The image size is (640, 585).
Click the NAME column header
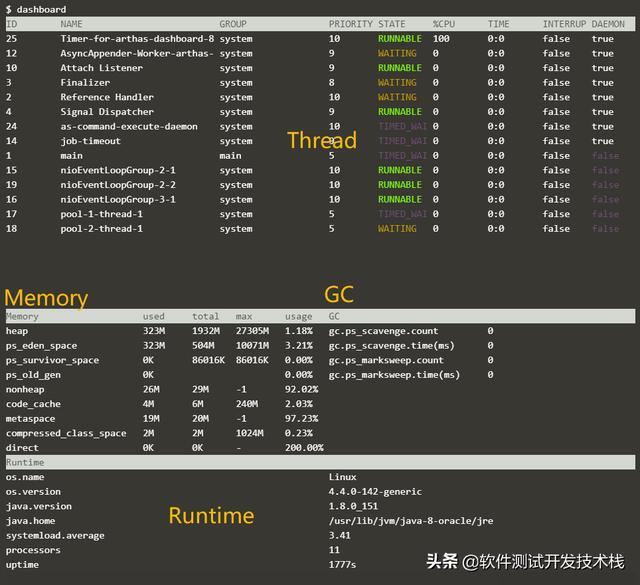[x=71, y=24]
